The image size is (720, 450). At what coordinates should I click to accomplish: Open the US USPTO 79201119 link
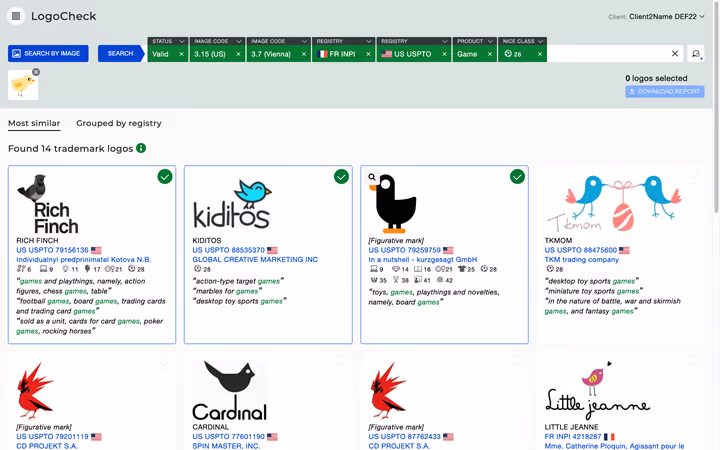(x=52, y=437)
